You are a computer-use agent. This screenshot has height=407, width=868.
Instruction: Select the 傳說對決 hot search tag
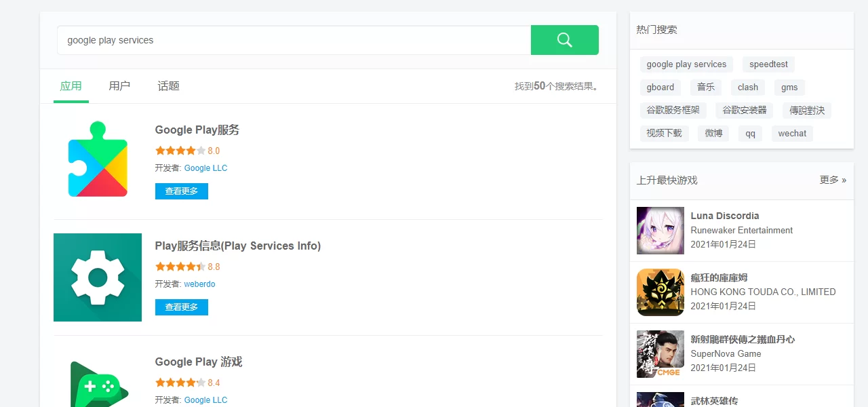coord(807,110)
